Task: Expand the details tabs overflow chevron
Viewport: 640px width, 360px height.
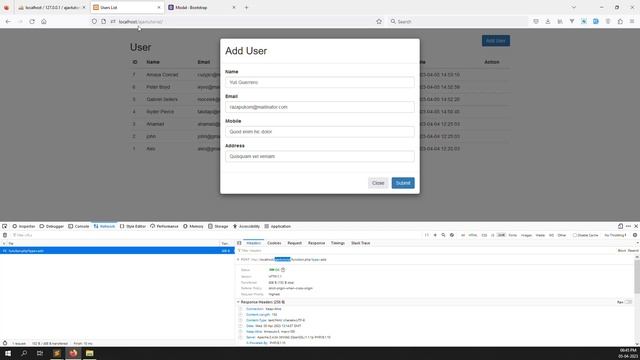Action: (x=637, y=243)
